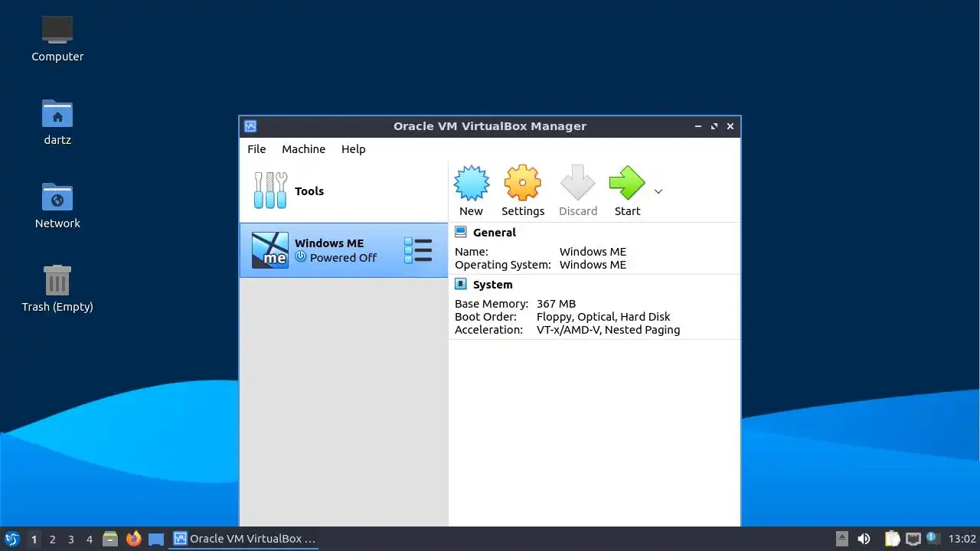
Task: Open the update notifier tray icon
Action: point(933,538)
